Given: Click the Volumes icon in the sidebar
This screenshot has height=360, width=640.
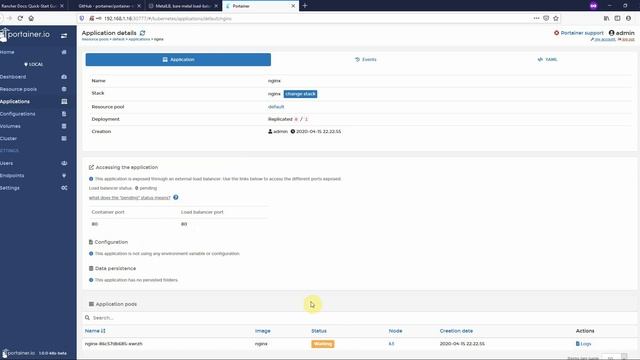Looking at the screenshot, I should coord(64,126).
